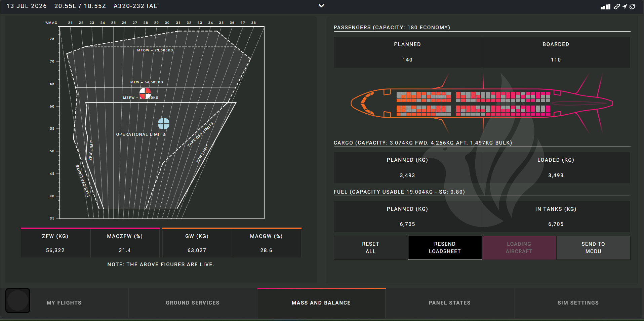Select the planned cargo value 3,493
This screenshot has height=321, width=644.
(x=407, y=175)
